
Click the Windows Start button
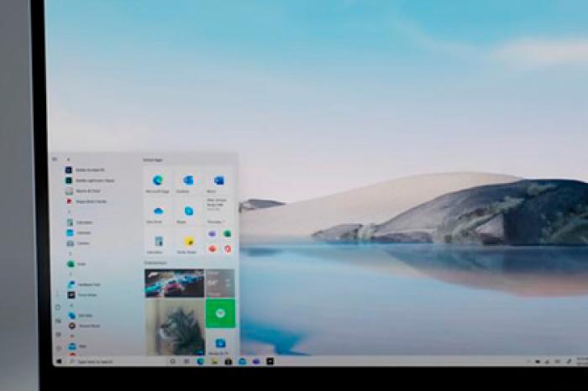(x=59, y=362)
